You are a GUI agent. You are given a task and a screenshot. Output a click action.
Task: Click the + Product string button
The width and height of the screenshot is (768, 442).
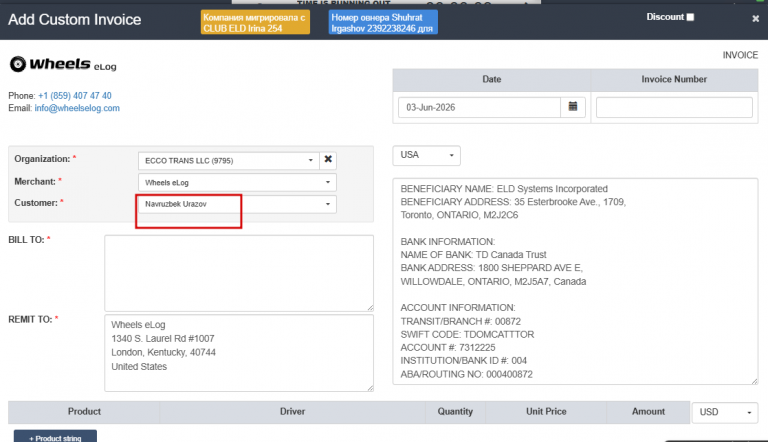tap(55, 437)
